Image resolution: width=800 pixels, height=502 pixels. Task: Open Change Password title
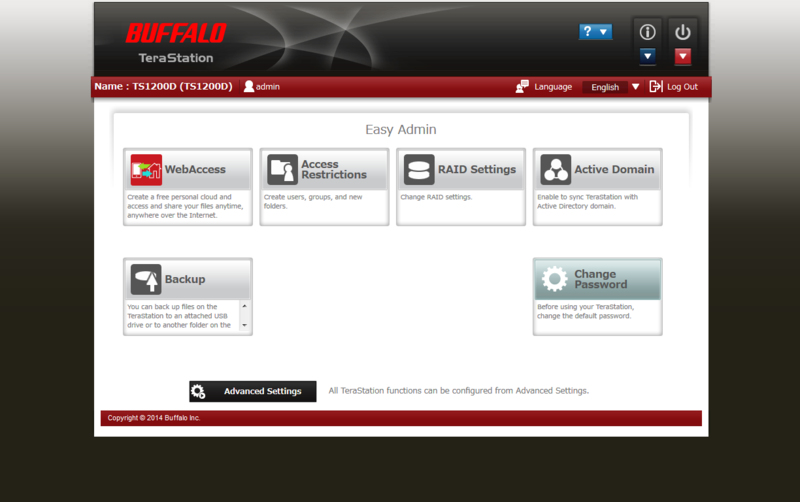[x=601, y=279]
